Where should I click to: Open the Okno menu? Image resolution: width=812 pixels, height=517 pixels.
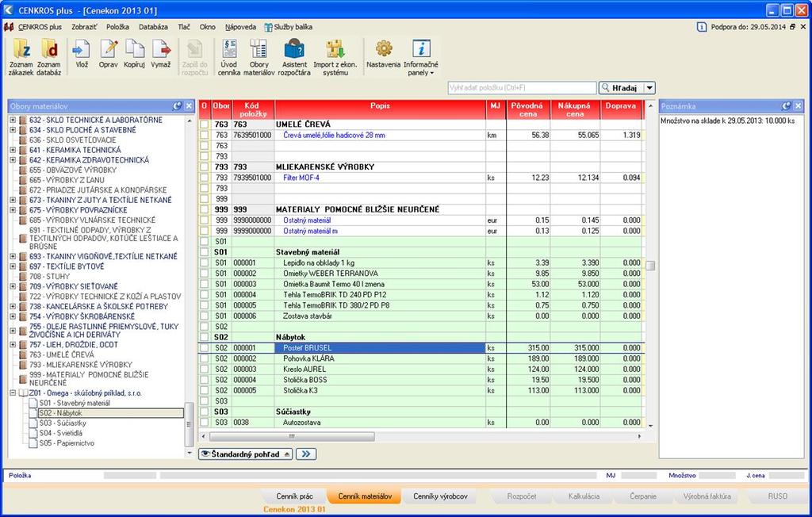[x=207, y=27]
